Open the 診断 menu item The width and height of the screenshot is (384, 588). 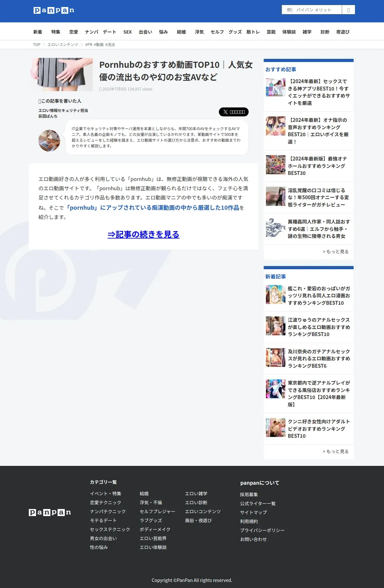325,32
